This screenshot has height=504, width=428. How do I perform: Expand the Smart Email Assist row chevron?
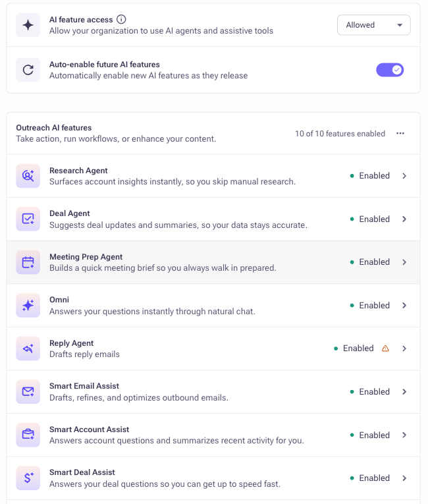[x=404, y=391]
